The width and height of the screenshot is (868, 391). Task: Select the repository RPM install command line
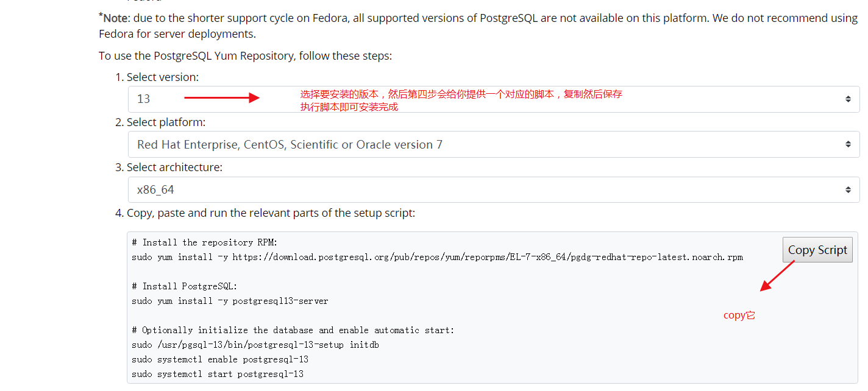coord(436,256)
